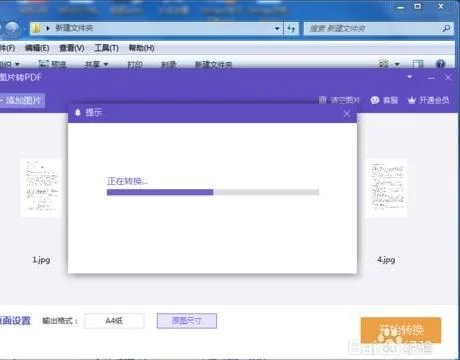
Task: Click 刻录 in the Explorer toolbar
Action: click(x=168, y=64)
